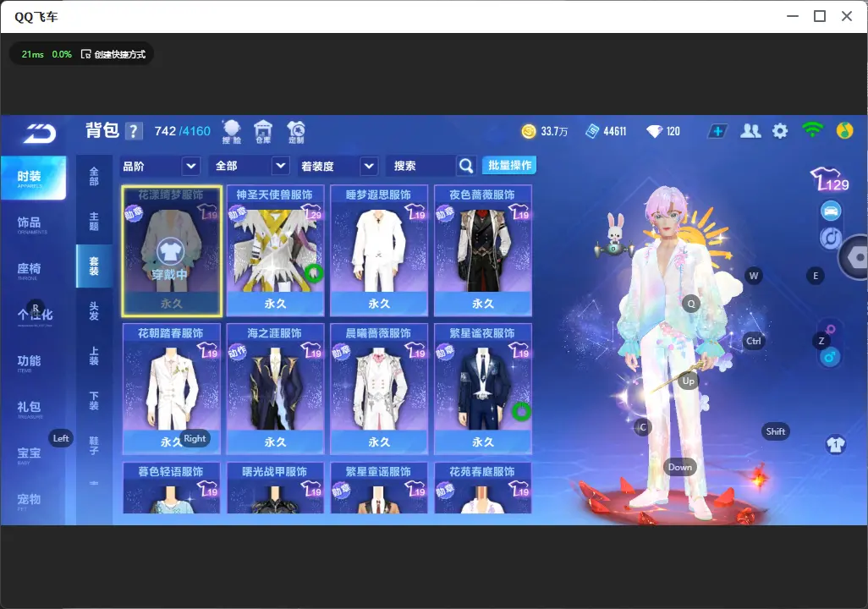Select the male gender symbol
868x609 pixels.
coord(829,357)
